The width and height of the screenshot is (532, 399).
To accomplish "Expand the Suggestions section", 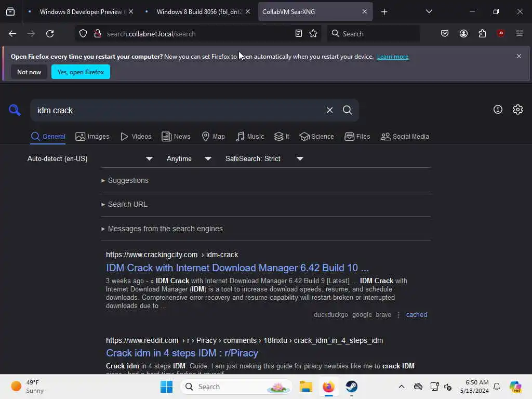I will [125, 180].
